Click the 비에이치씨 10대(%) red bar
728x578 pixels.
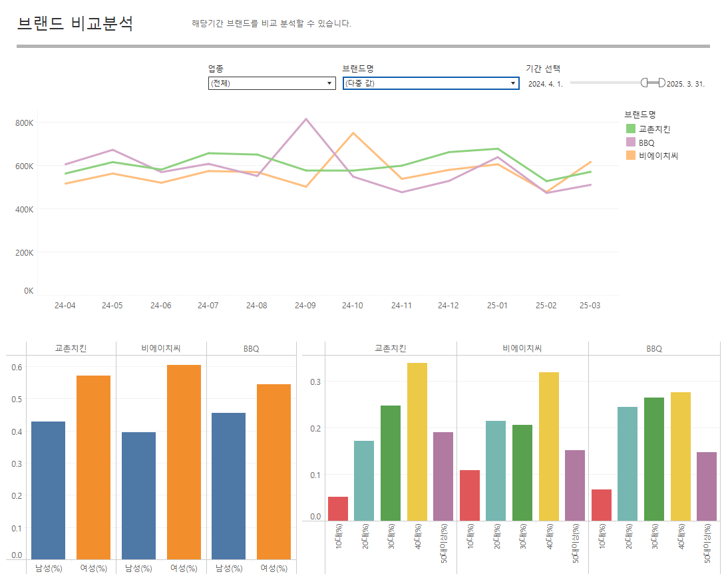click(x=470, y=495)
